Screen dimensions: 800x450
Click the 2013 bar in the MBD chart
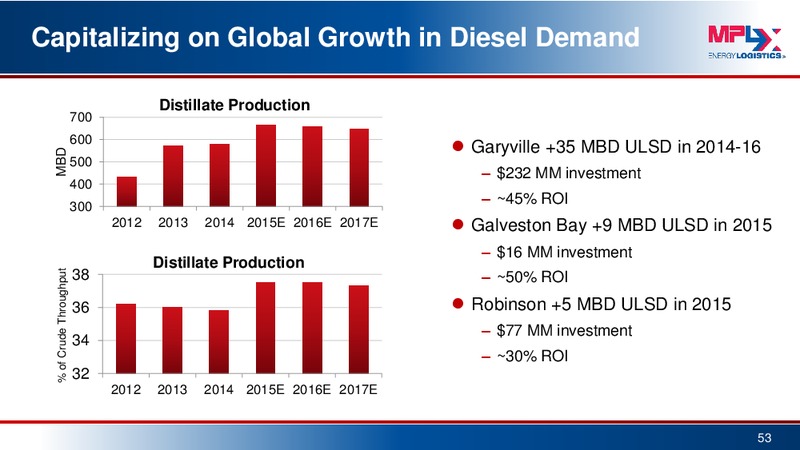pyautogui.click(x=173, y=176)
